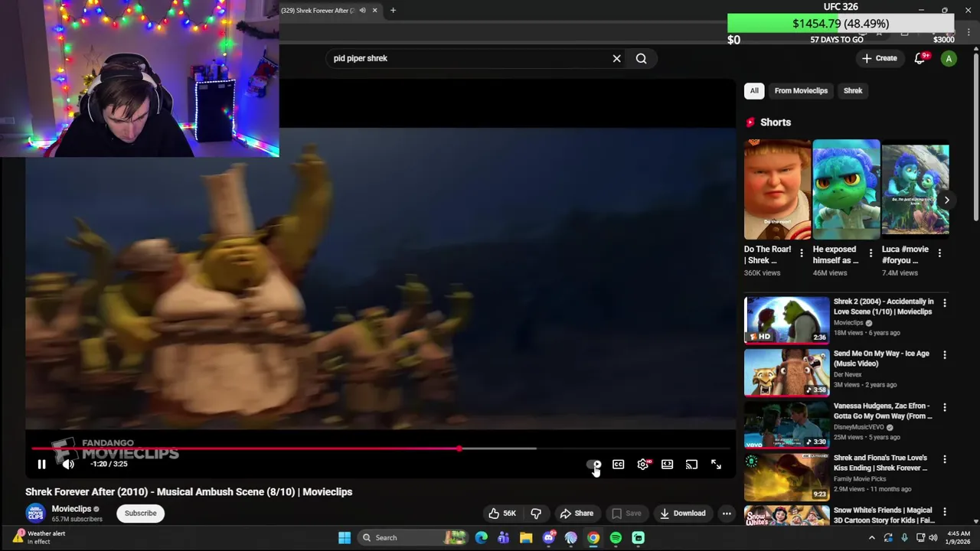Open options for Shrek 2 video
Screen dimensions: 980x551
[x=944, y=303]
